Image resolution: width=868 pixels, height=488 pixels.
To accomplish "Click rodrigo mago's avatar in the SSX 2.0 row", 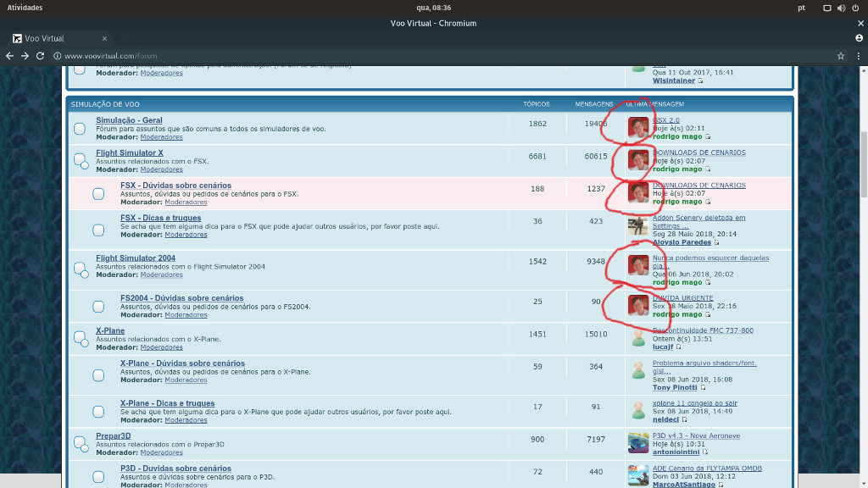I will 638,127.
